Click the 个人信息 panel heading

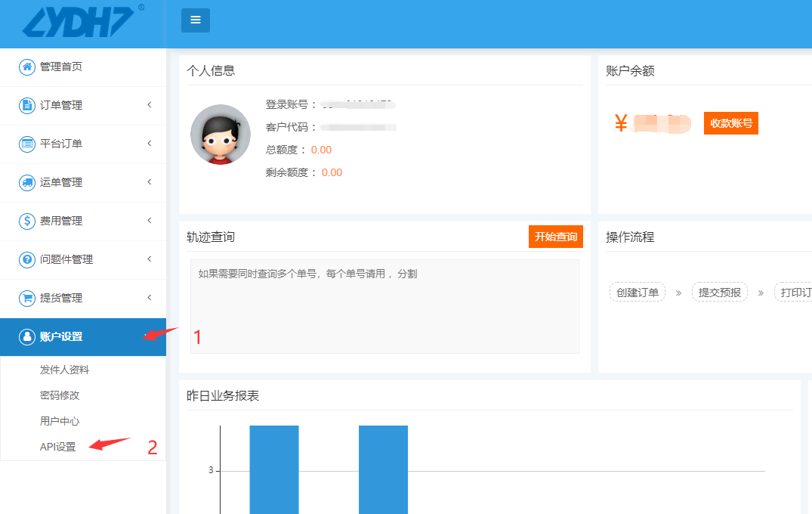pos(211,70)
